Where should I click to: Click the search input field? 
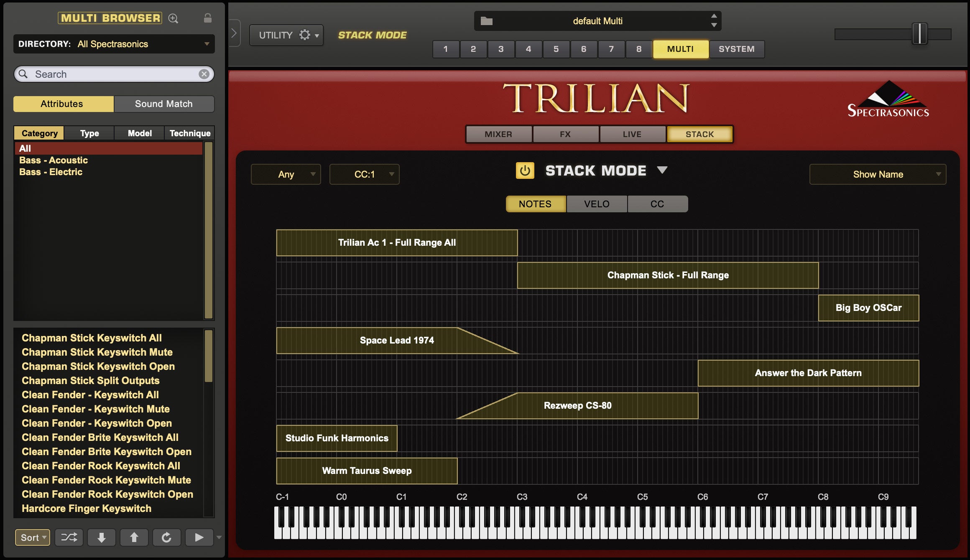[x=112, y=74]
